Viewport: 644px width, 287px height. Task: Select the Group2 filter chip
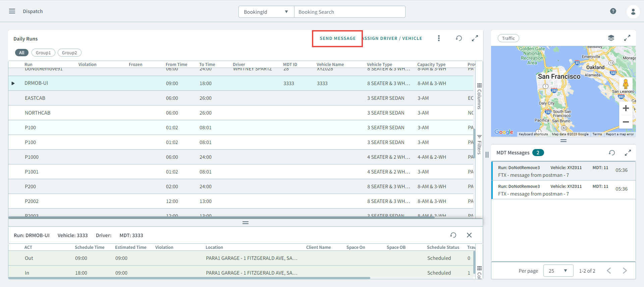[69, 53]
